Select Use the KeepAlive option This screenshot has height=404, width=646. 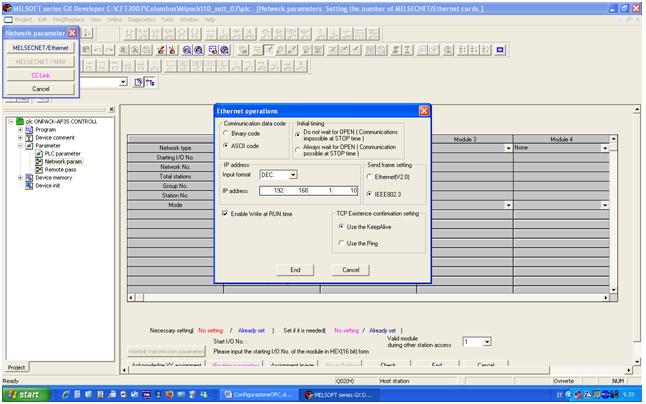[x=341, y=227]
